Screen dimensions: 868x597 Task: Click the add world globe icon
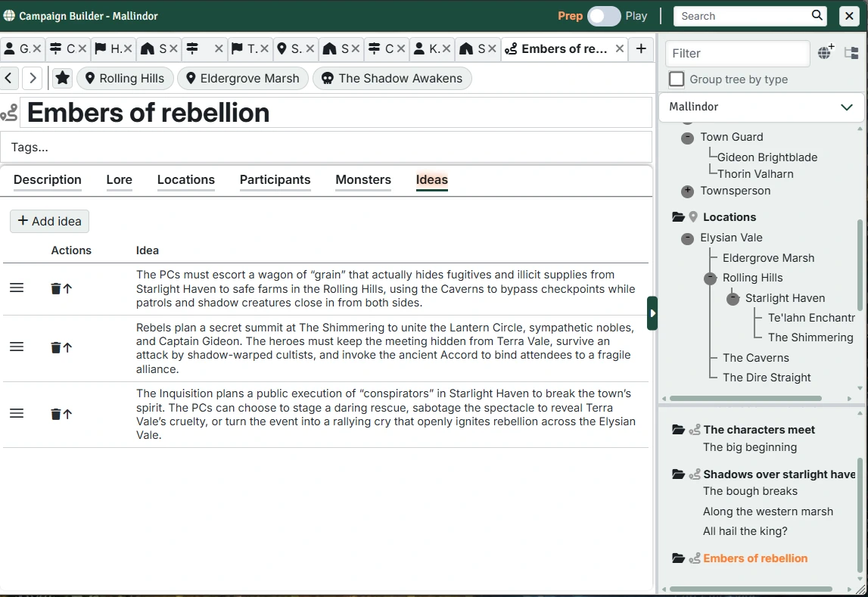coord(826,52)
